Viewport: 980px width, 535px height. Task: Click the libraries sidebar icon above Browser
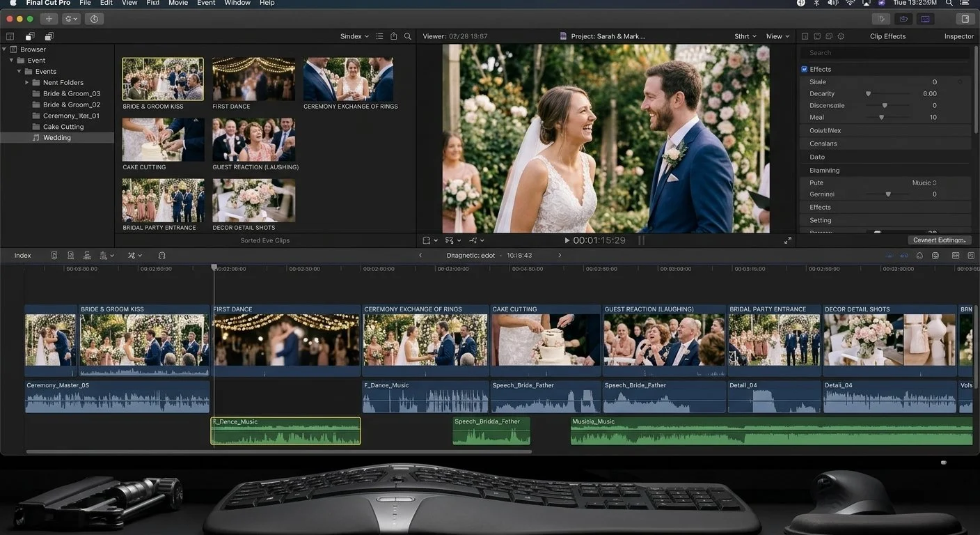tap(10, 36)
